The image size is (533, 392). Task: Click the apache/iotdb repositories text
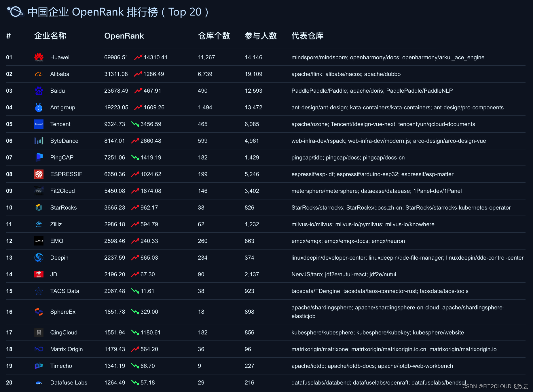[x=372, y=366]
